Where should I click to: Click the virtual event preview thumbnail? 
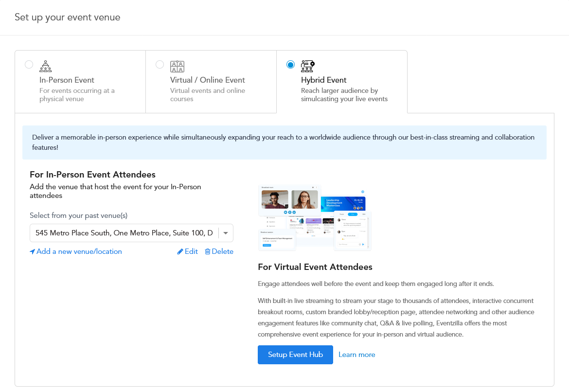(315, 217)
